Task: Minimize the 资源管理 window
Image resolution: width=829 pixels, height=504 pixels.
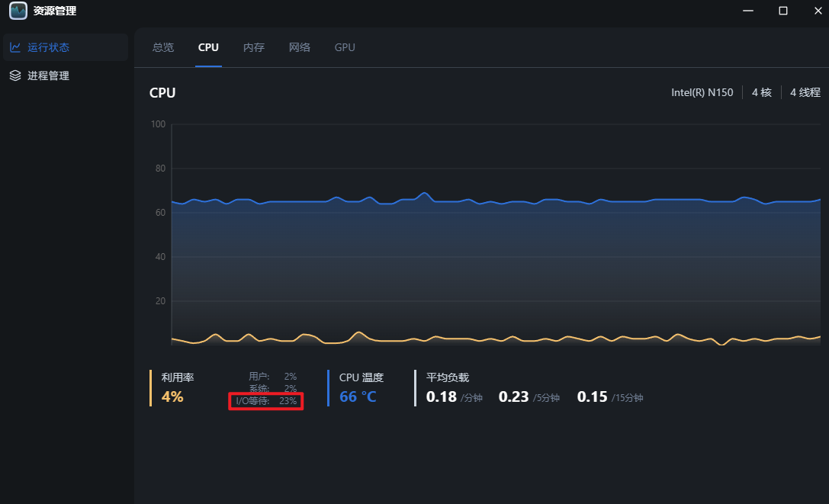Action: coord(747,11)
